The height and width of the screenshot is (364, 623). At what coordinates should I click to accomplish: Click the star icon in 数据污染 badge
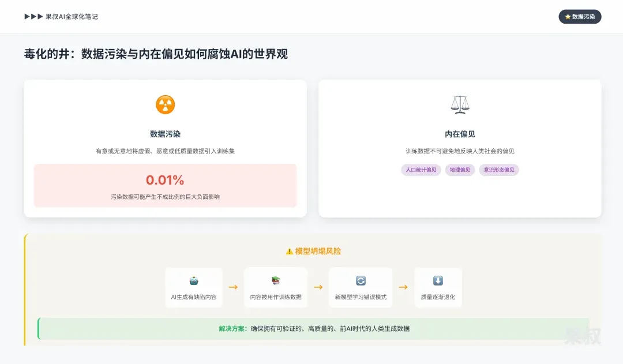click(x=568, y=17)
